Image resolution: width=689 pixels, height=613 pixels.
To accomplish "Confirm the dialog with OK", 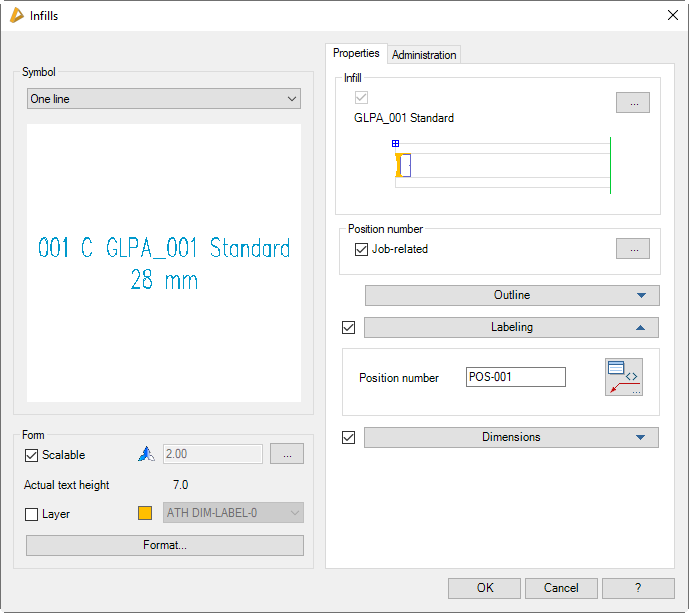I will (485, 588).
